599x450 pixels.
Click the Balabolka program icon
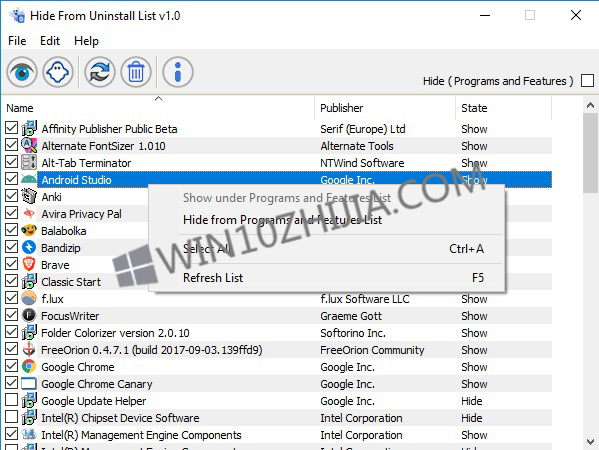point(29,230)
